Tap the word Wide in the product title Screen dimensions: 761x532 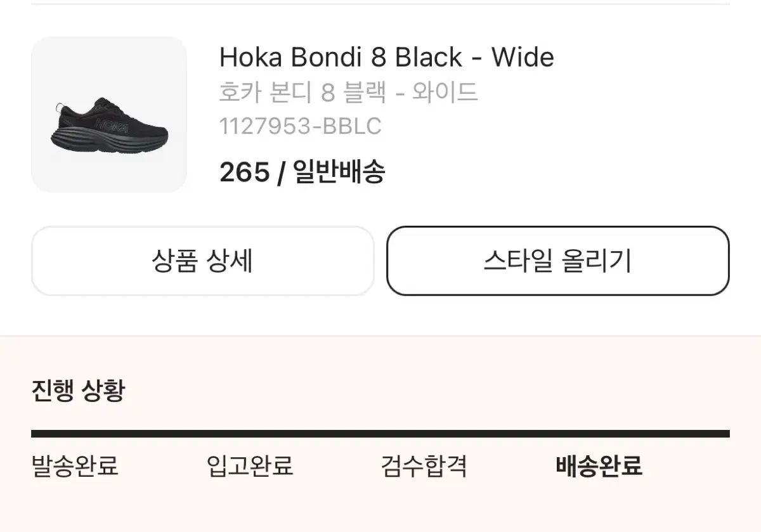523,58
